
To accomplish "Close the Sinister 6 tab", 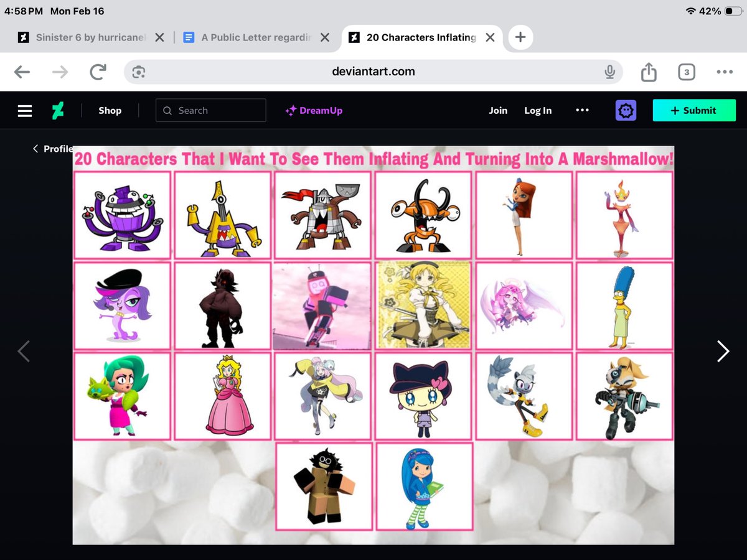I will 159,37.
